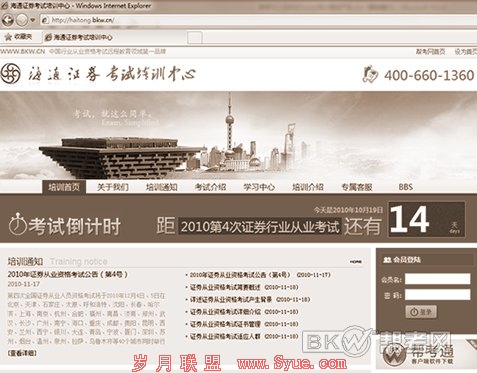Open headline 2010年证券从业资格考试公告(第4号)
Image resolution: width=477 pixels, height=373 pixels.
pos(67,274)
